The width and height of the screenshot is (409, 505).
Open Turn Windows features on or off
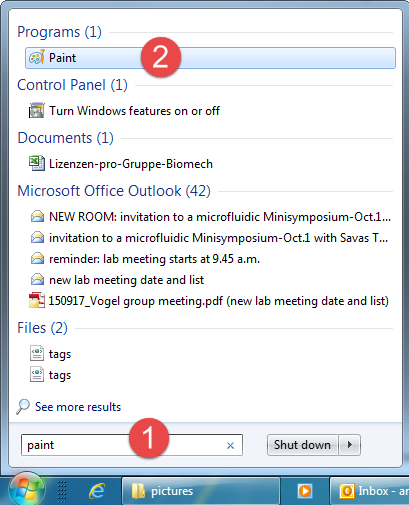(x=134, y=111)
